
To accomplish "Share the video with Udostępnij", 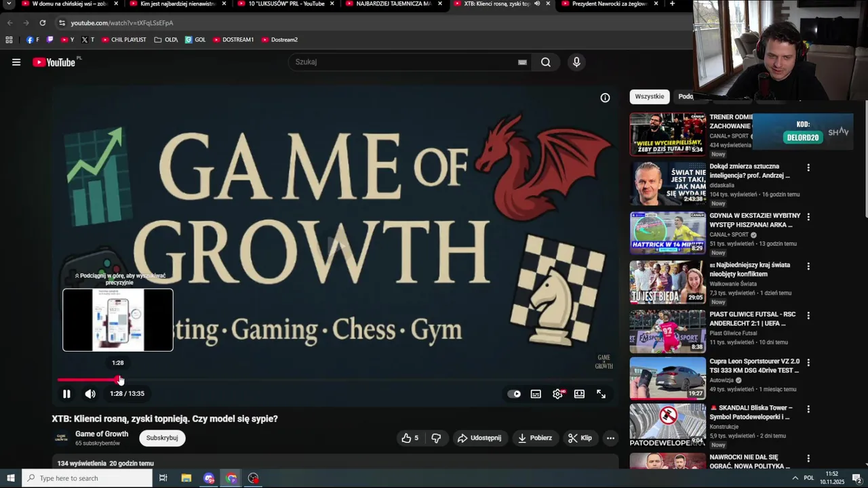I will tap(479, 438).
